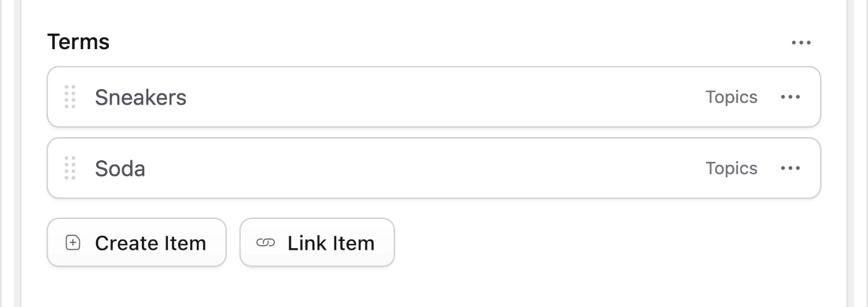Click the Sneakers drag handle
Image resolution: width=868 pixels, height=307 pixels.
(x=70, y=97)
